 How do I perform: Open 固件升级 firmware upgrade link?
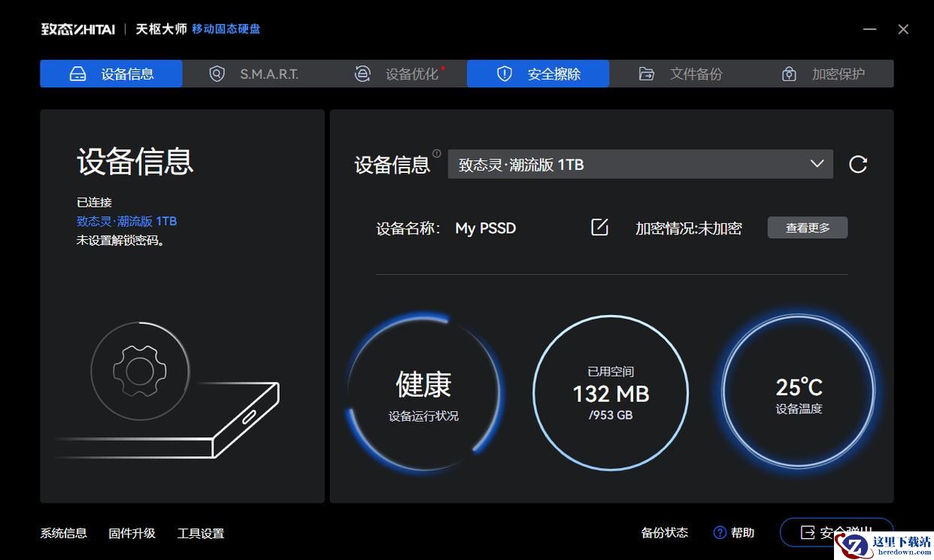coord(132,533)
